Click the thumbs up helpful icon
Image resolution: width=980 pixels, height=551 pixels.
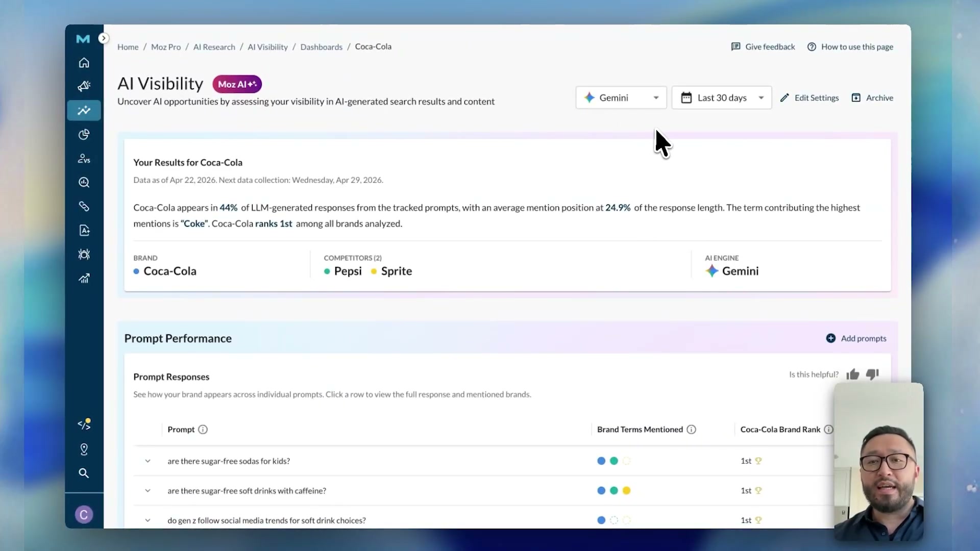click(x=853, y=374)
